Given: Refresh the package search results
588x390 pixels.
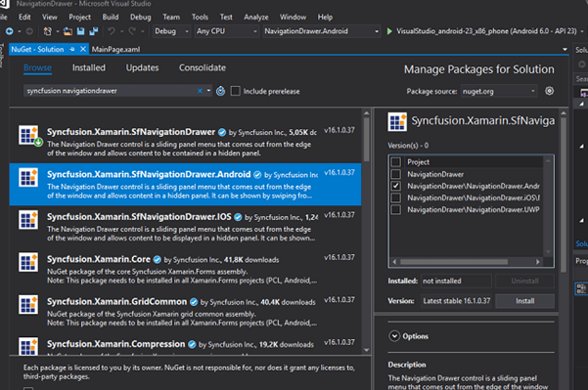Looking at the screenshot, I should pyautogui.click(x=220, y=91).
